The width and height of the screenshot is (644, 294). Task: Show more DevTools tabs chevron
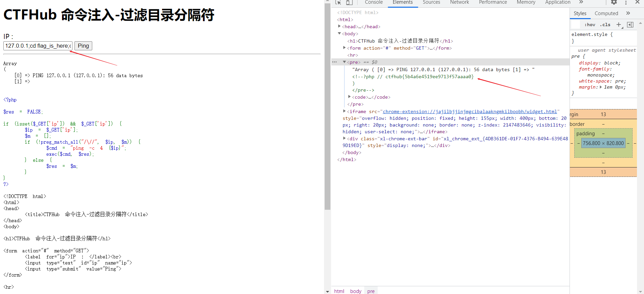tap(581, 2)
